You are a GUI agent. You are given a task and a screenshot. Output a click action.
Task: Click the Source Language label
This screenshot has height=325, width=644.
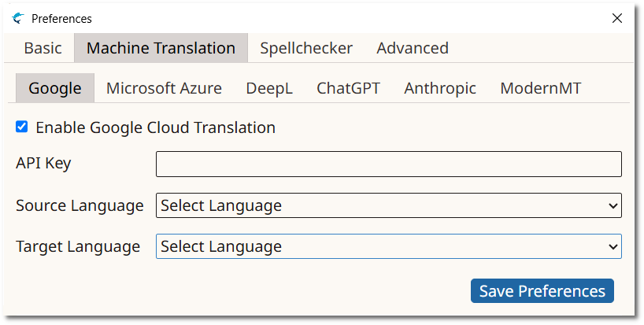point(80,205)
